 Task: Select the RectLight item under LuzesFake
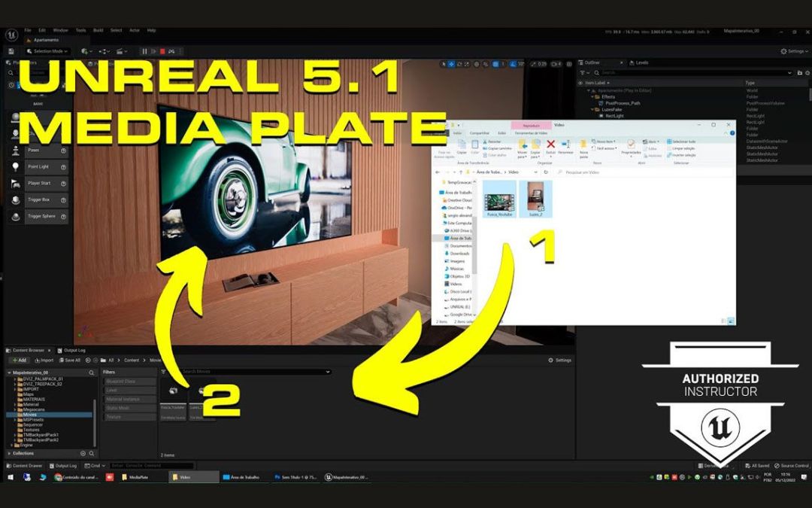614,116
